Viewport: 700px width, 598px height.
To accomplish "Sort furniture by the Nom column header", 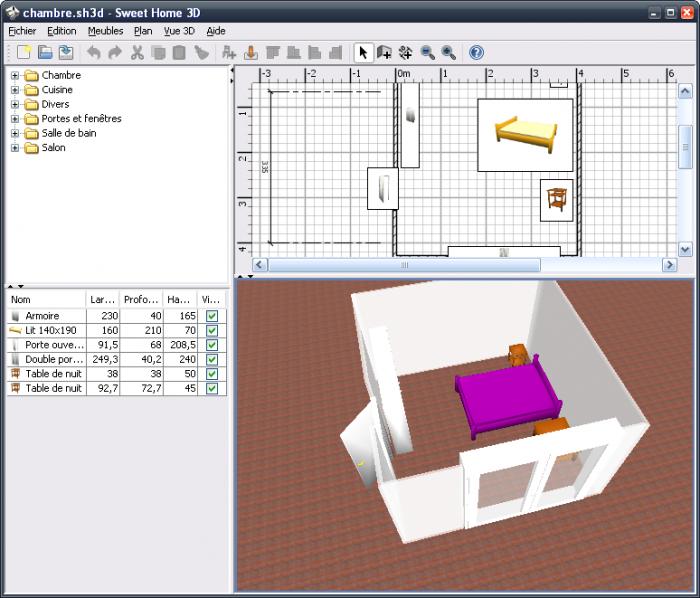I will coord(45,299).
